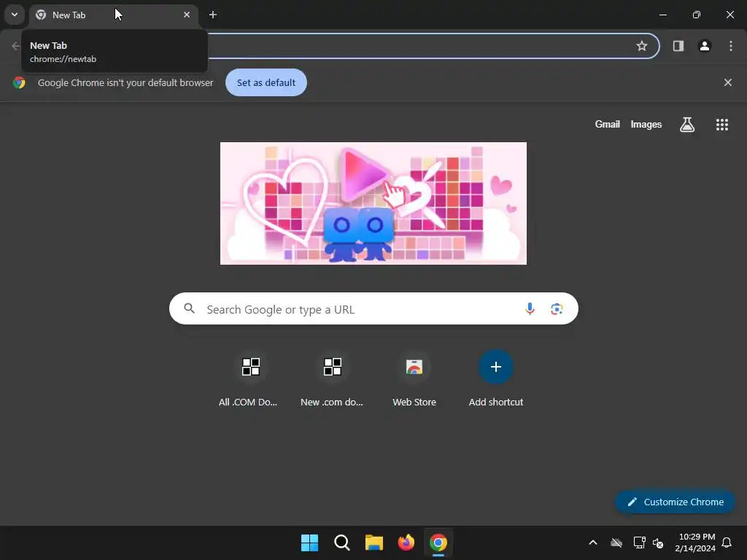Launch File Explorer from taskbar
The image size is (747, 560).
[374, 542]
